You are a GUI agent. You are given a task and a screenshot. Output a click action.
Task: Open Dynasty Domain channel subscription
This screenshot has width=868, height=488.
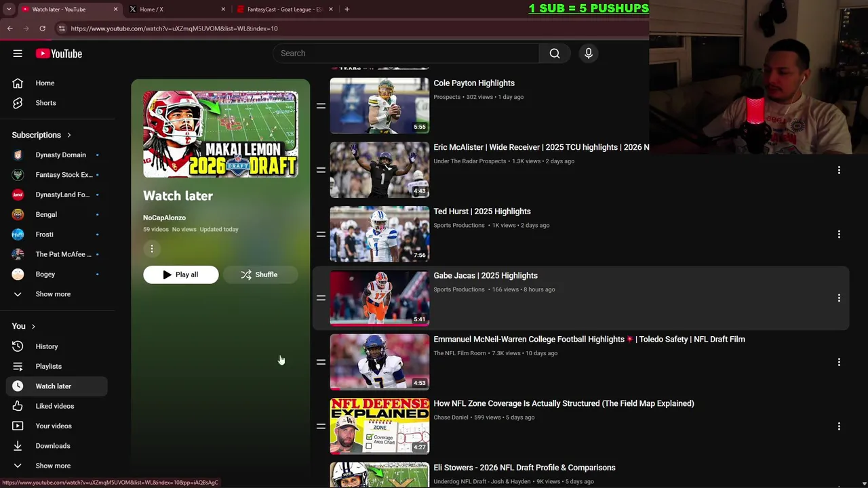(x=57, y=155)
